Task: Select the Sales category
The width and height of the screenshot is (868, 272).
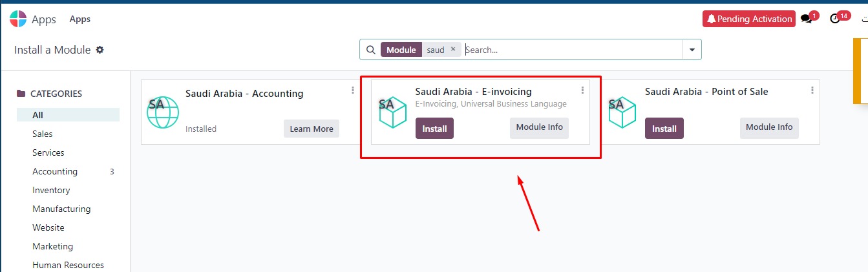Action: pyautogui.click(x=43, y=134)
